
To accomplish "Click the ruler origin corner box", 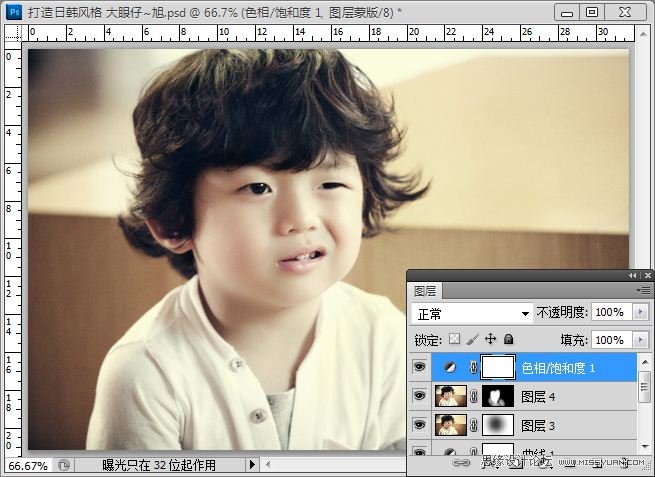I will pyautogui.click(x=13, y=33).
